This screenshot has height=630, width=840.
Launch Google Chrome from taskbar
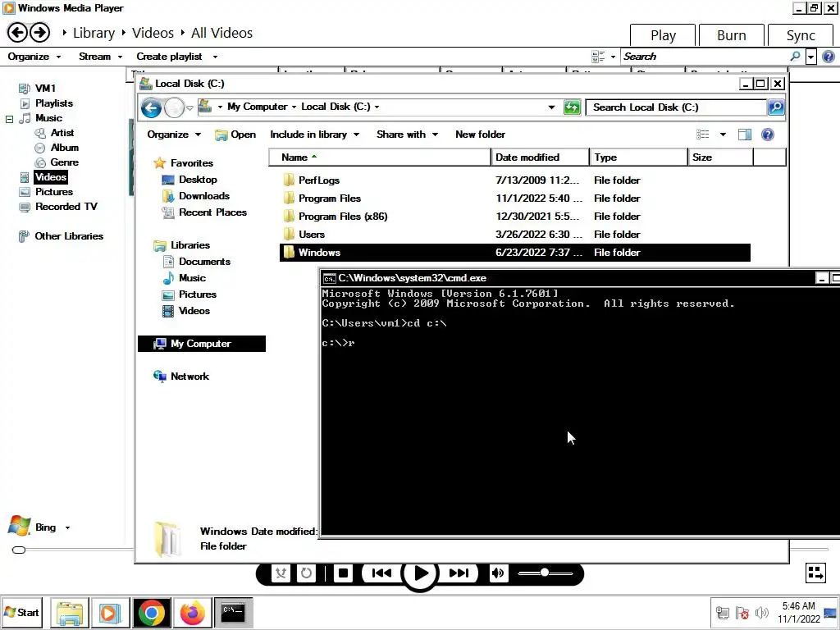152,612
